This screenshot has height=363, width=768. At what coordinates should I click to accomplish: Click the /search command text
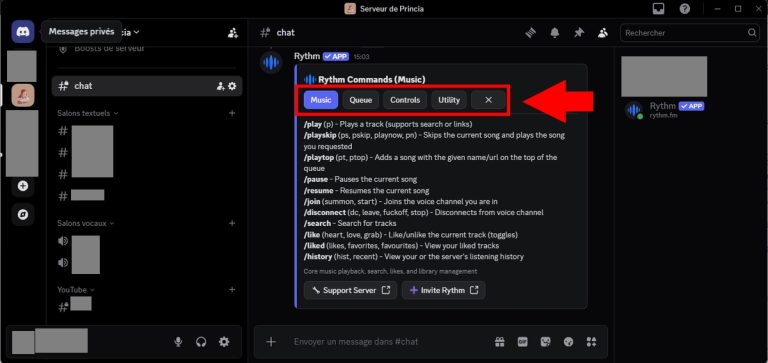point(316,223)
